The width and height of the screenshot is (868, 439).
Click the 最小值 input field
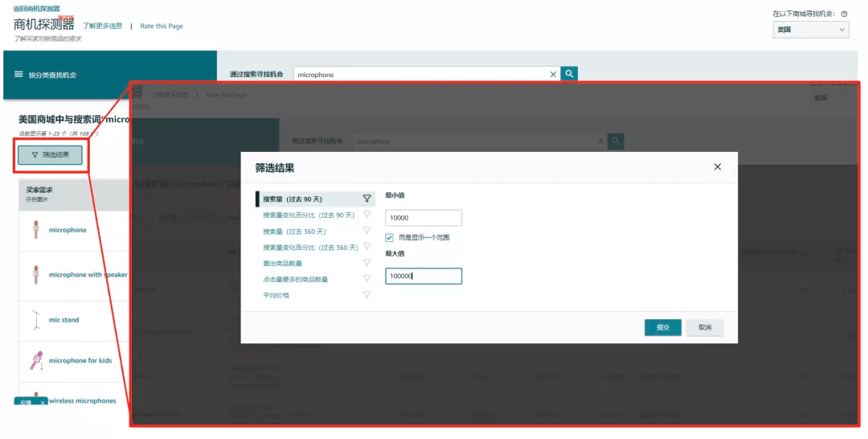pyautogui.click(x=423, y=218)
